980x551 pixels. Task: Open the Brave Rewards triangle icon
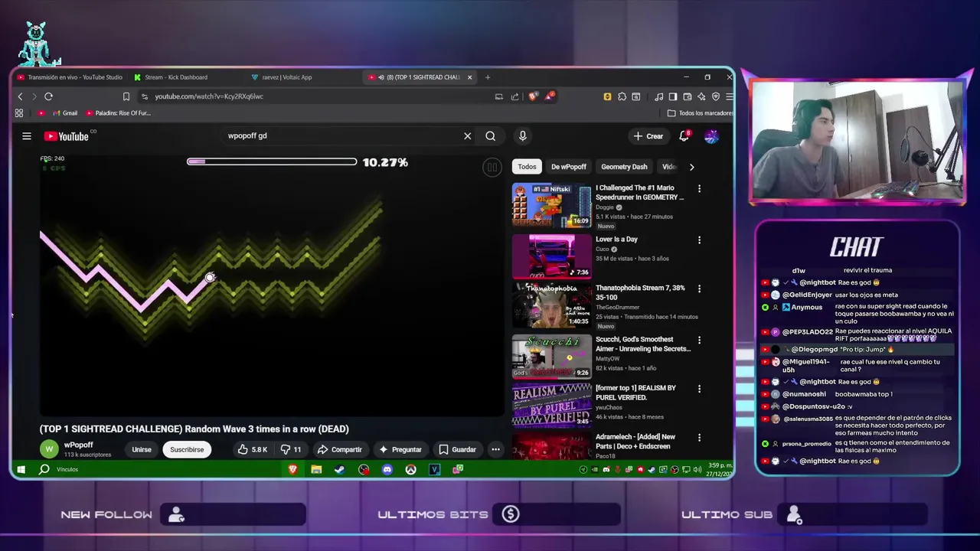pyautogui.click(x=550, y=96)
